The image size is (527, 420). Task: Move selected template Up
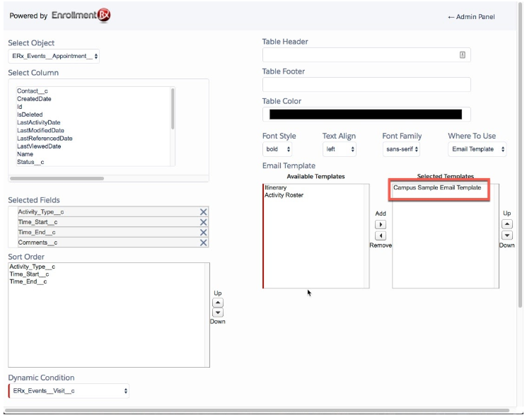tap(506, 224)
